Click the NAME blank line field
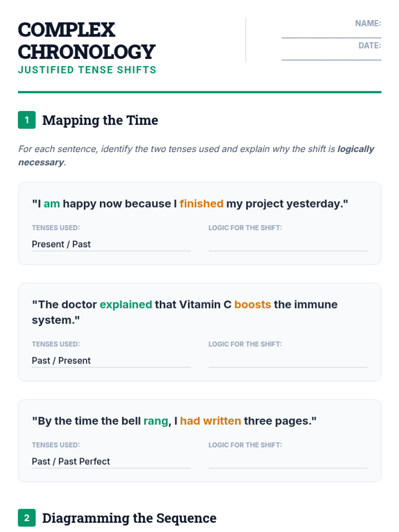399x532 pixels. [331, 33]
